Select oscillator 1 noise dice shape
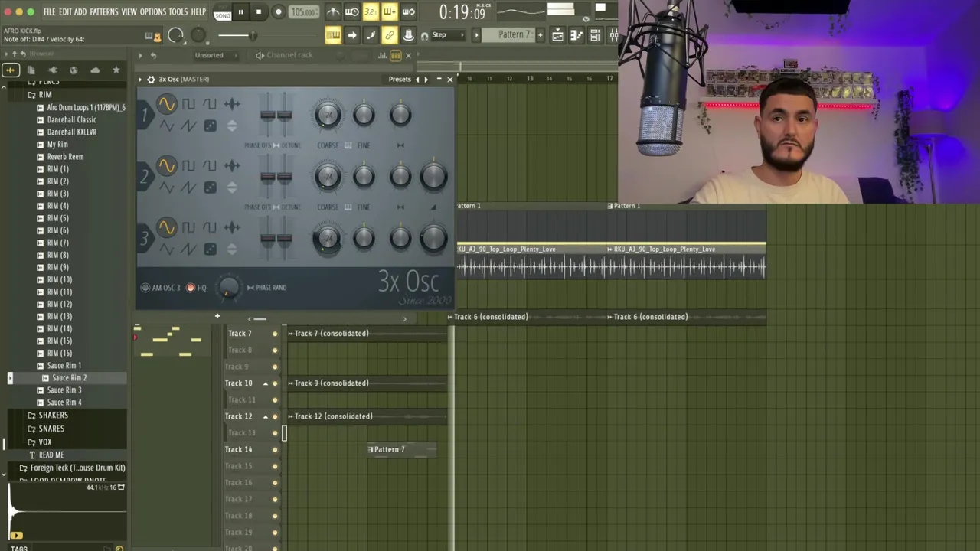 tap(210, 126)
